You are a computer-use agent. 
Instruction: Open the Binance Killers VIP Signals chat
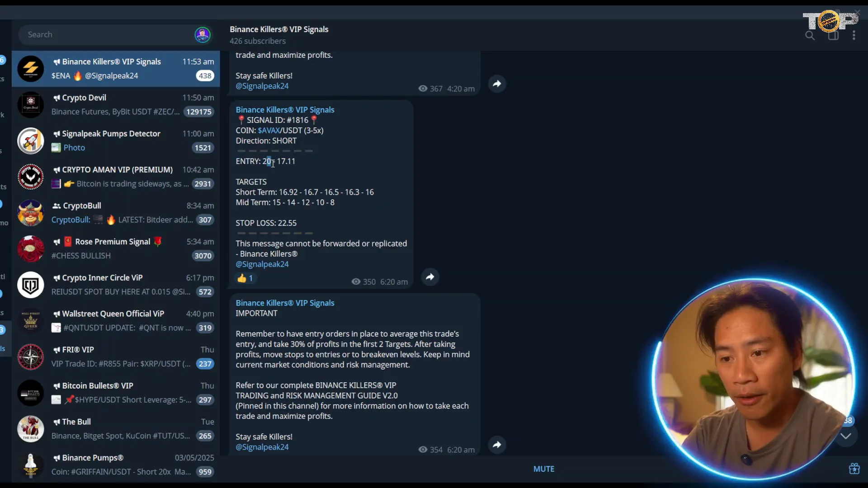coord(116,69)
